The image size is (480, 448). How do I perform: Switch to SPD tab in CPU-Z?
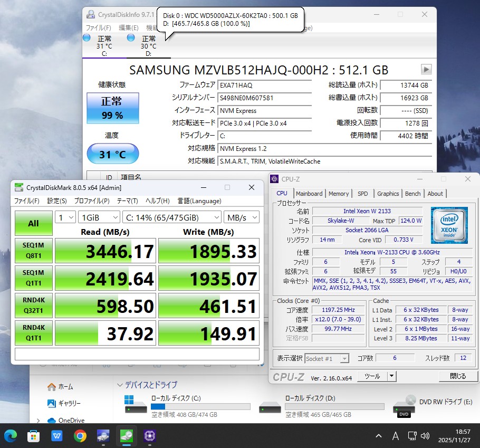pyautogui.click(x=363, y=194)
